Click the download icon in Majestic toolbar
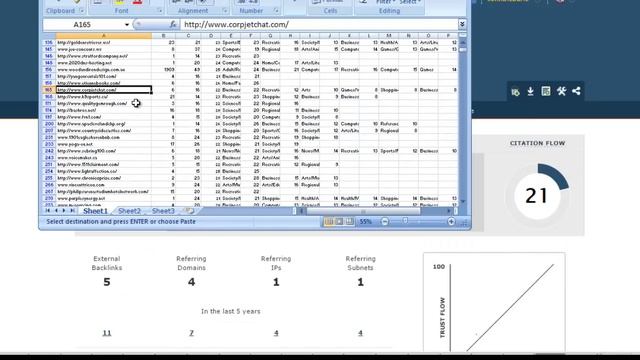640x360 pixels. coord(530,91)
